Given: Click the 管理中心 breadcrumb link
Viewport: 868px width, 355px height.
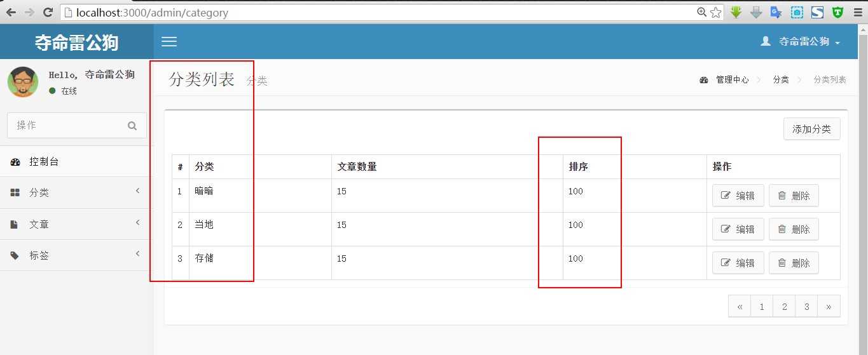Looking at the screenshot, I should pos(732,80).
